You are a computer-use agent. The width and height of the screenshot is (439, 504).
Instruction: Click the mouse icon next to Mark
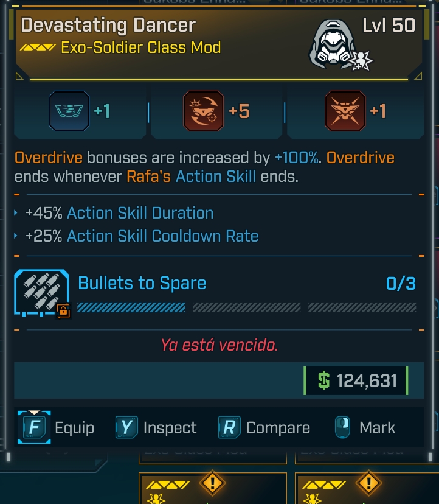point(343,428)
